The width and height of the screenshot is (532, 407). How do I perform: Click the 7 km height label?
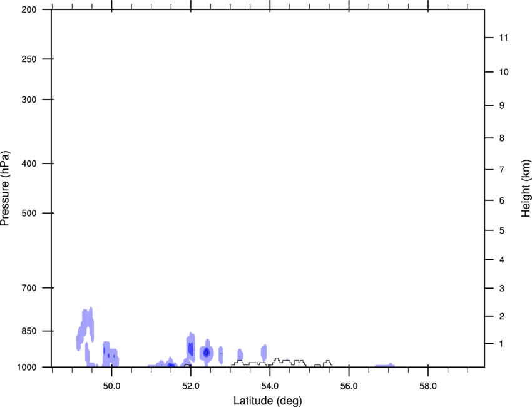502,170
